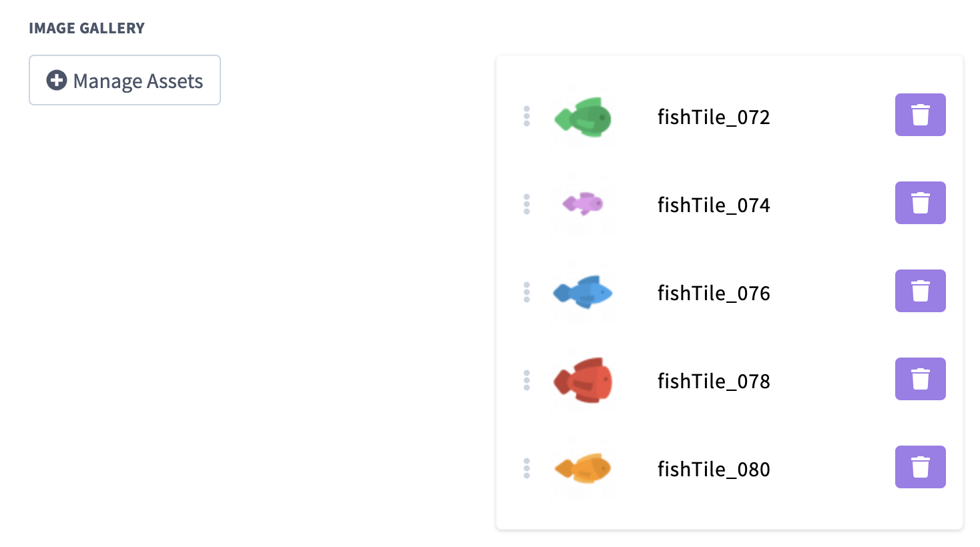
Task: Click the drag handle beside fishTile_078
Action: click(527, 380)
